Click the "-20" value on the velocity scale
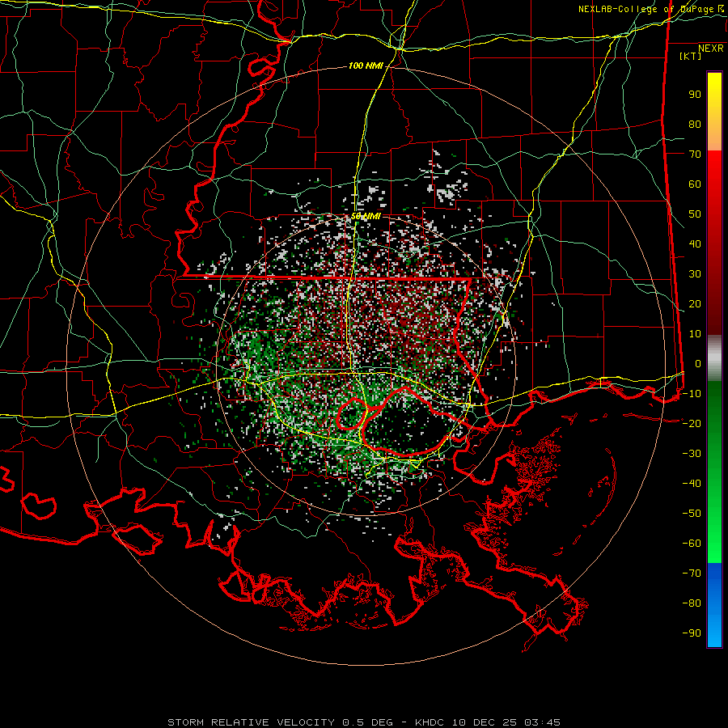The image size is (728, 728). 692,424
